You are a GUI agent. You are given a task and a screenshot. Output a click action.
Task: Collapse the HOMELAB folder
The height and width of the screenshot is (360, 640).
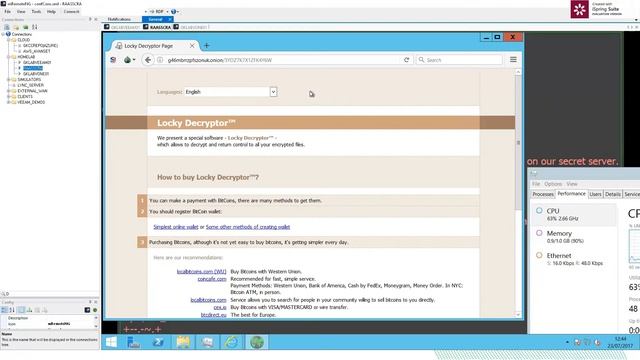pos(9,57)
